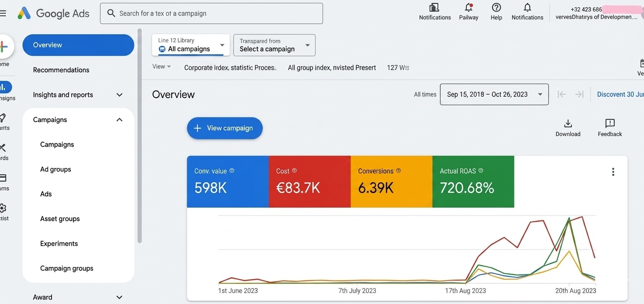Click the Pailway bell icon with red dot
Viewport: 644px width, 304px height.
469,7
